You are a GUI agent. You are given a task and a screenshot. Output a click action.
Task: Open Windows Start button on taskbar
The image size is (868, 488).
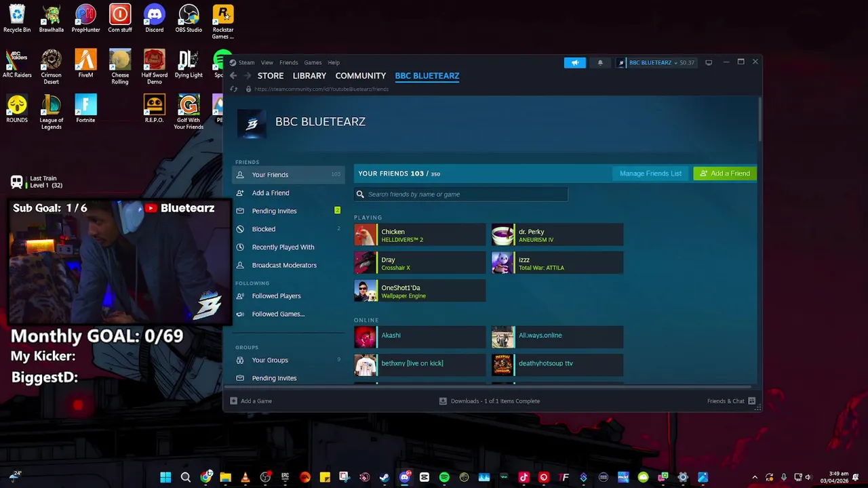pyautogui.click(x=165, y=477)
